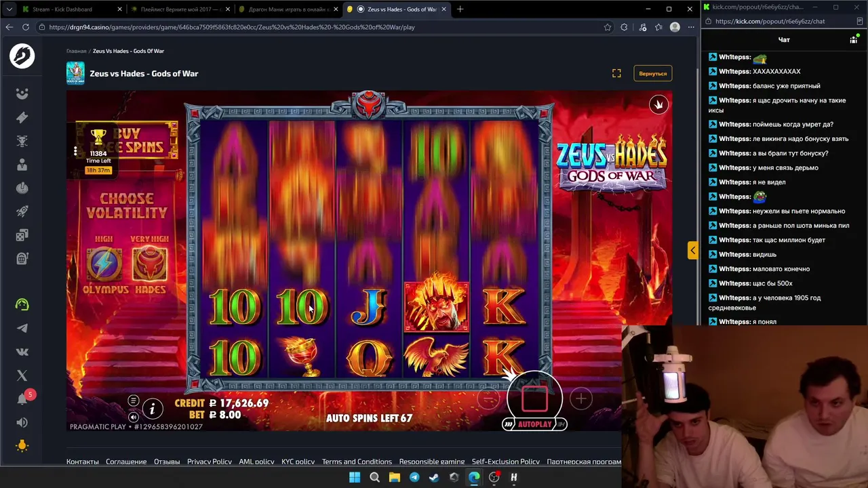Open the Отзывы footer link
Screen dimensions: 868x488
167,462
